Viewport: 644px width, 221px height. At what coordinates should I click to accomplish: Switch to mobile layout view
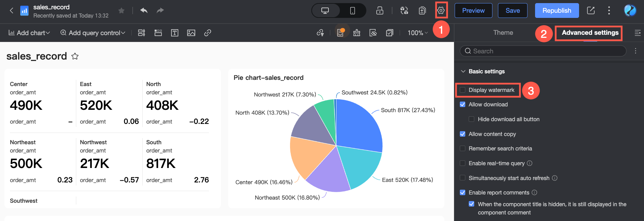coord(353,11)
